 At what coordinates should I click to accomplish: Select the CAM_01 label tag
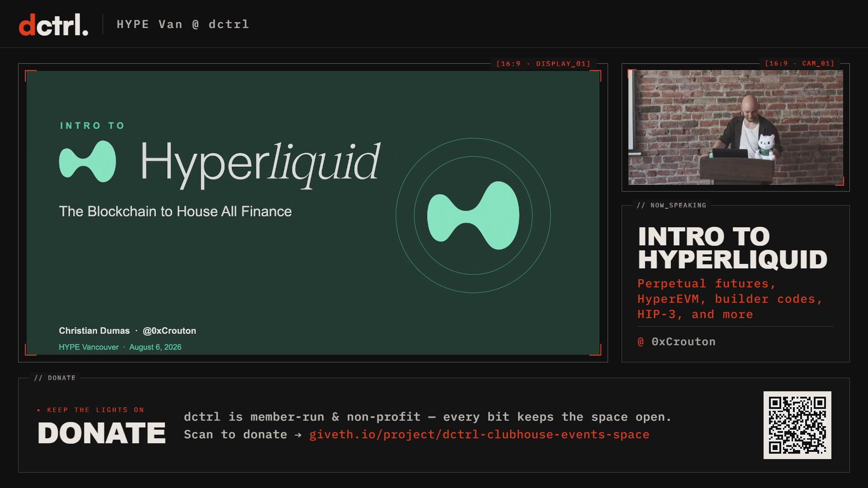(x=799, y=64)
